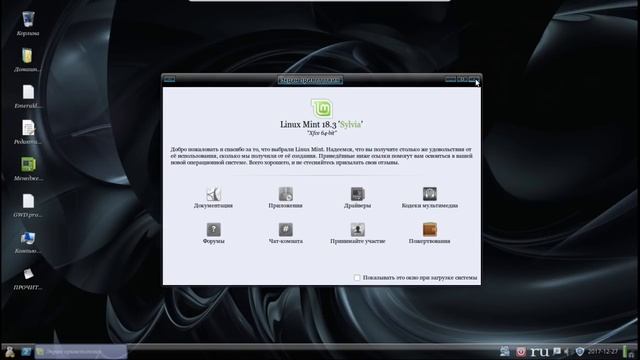Click the red power icon in system tray
640x360 pixels.
[521, 351]
